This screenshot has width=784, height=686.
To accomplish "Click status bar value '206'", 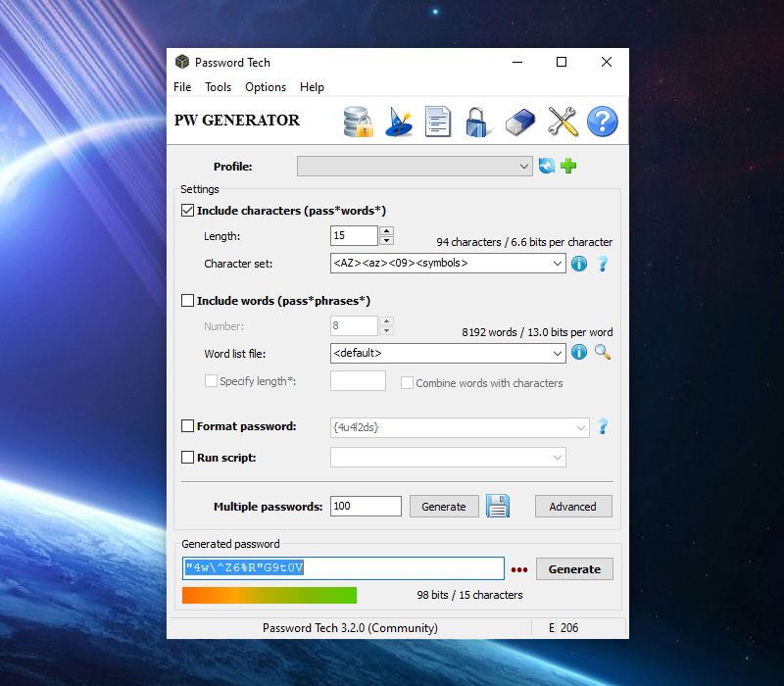I will (569, 628).
